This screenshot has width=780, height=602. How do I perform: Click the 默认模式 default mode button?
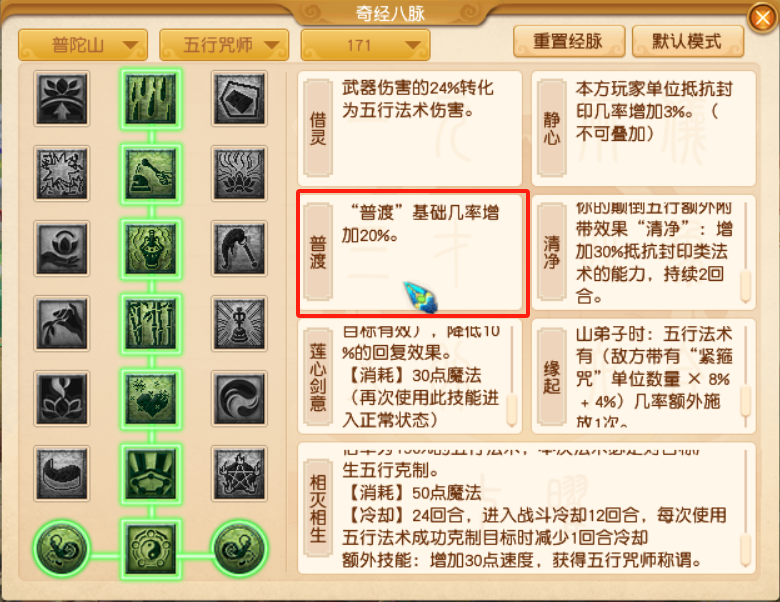tap(687, 41)
